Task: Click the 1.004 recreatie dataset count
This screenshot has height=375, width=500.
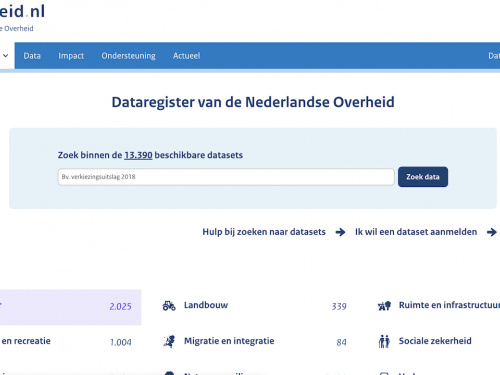Action: tap(121, 342)
